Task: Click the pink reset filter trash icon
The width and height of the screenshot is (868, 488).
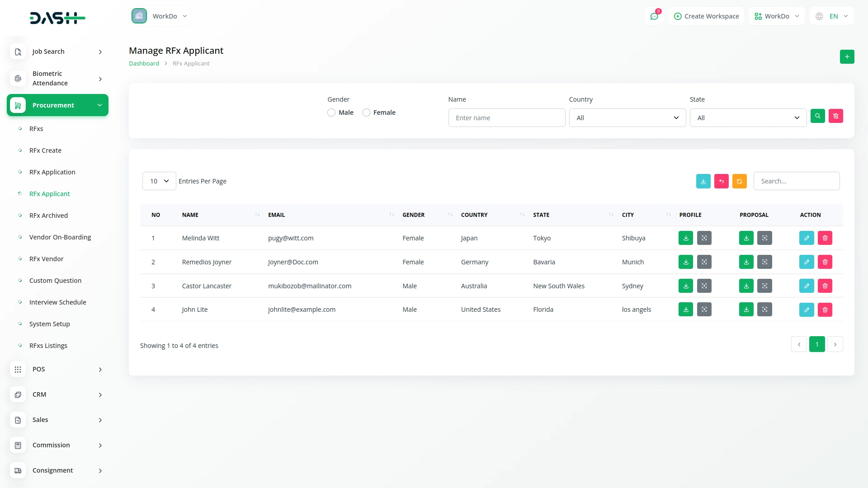Action: pos(835,116)
